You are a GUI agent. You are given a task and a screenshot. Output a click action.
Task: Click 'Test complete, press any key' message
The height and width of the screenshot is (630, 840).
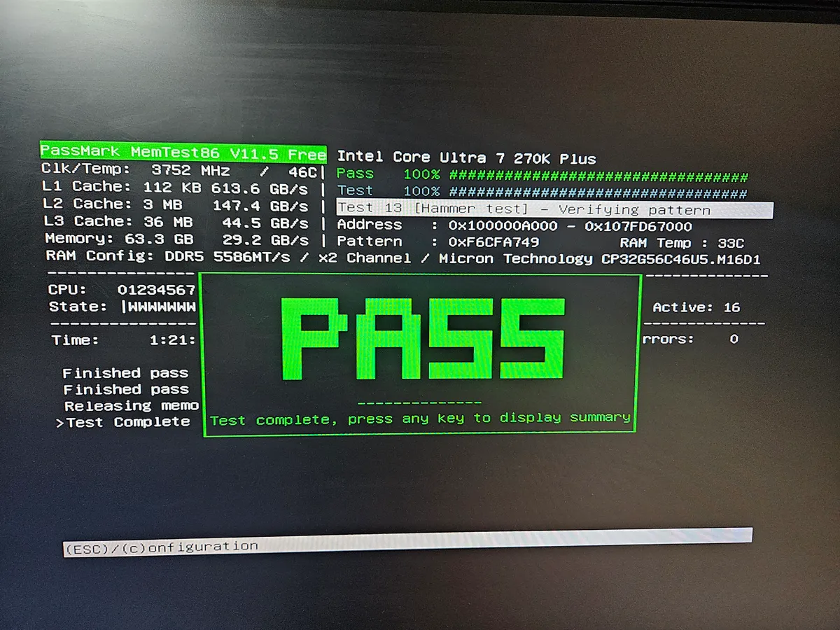coord(421,419)
